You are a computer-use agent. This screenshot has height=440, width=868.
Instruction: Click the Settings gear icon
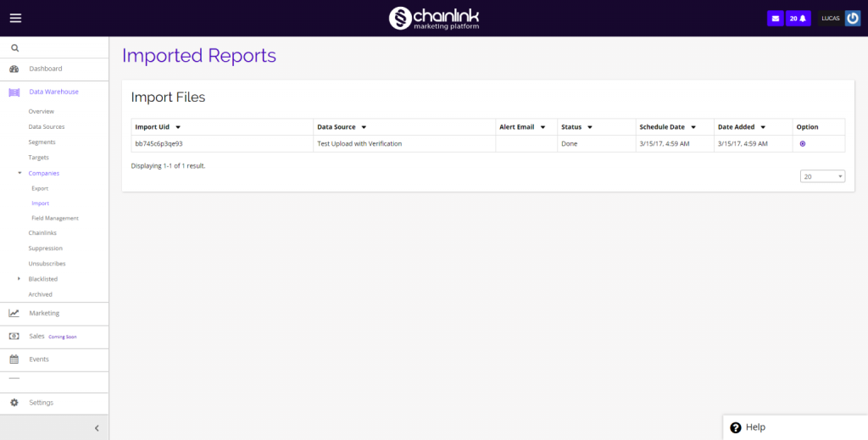[x=14, y=403]
